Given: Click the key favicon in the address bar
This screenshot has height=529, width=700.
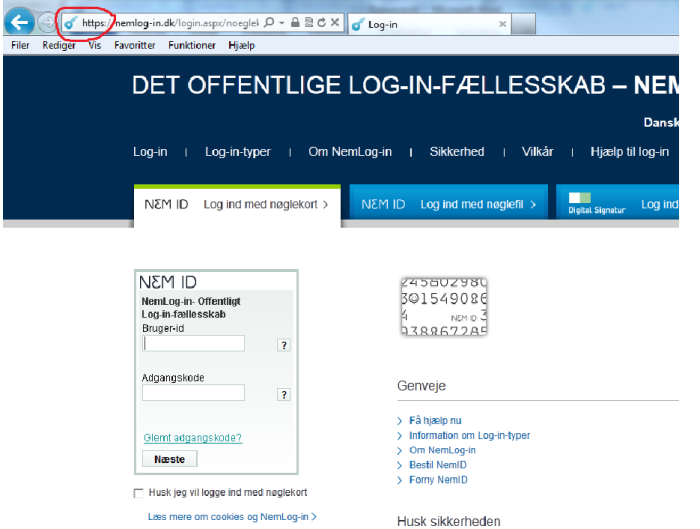Looking at the screenshot, I should 71,23.
